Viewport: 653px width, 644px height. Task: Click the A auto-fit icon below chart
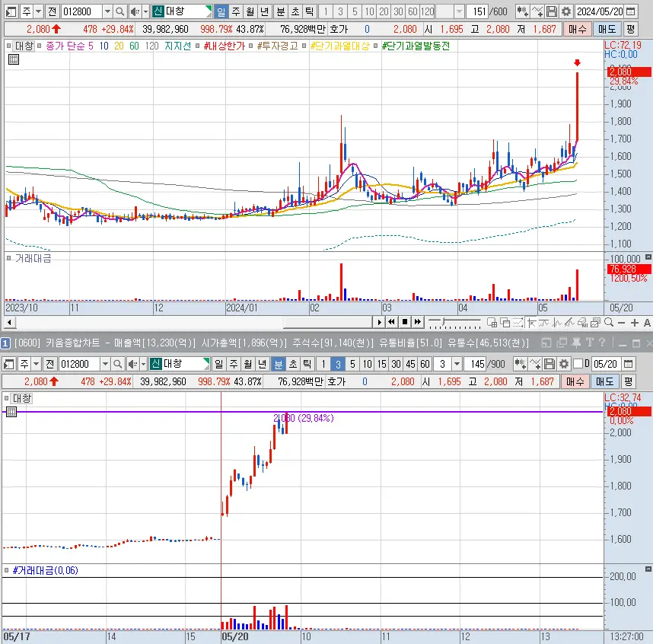click(647, 323)
